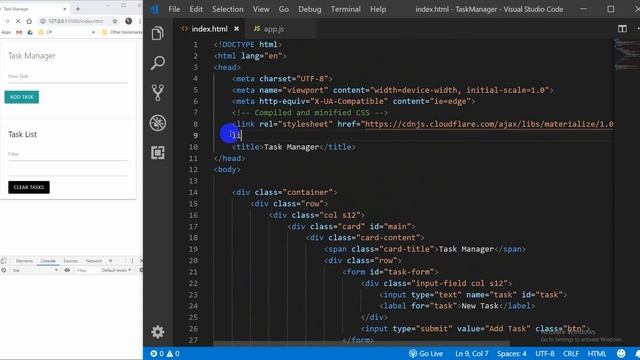
Task: Open the Help menu
Action: (x=378, y=9)
